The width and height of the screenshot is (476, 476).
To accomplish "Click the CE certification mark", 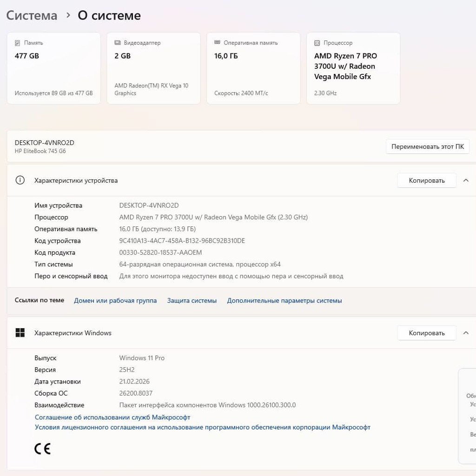I will [42, 449].
